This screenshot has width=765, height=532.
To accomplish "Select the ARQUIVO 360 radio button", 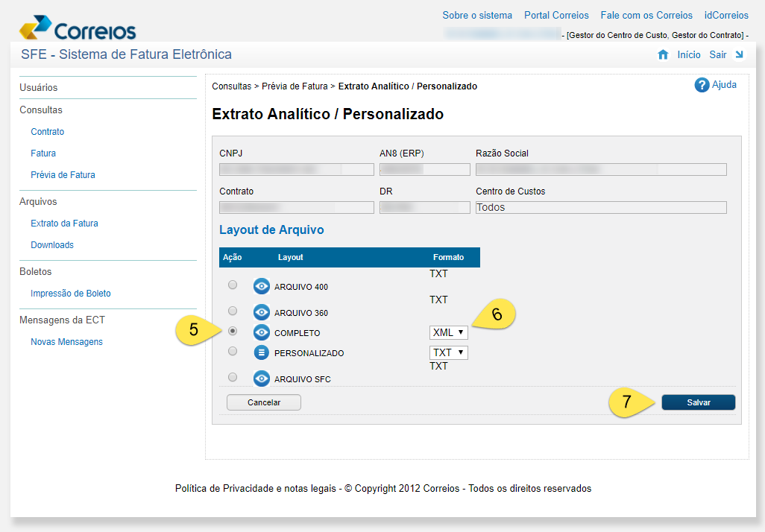I will point(233,311).
